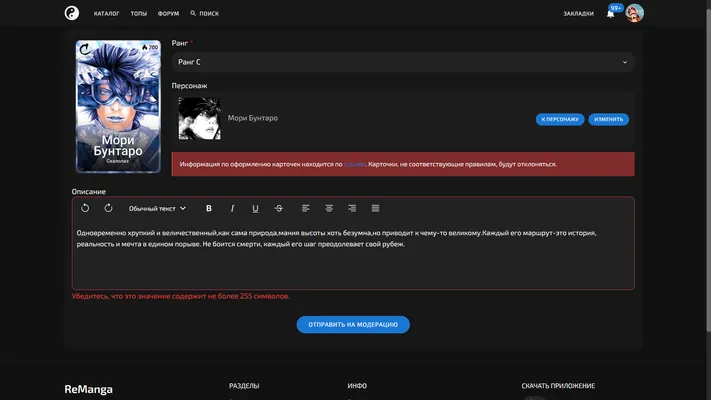711x400 pixels.
Task: Align text to the right
Action: (x=352, y=208)
